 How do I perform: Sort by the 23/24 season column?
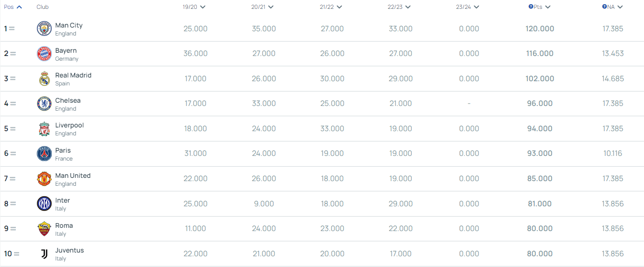click(x=468, y=7)
